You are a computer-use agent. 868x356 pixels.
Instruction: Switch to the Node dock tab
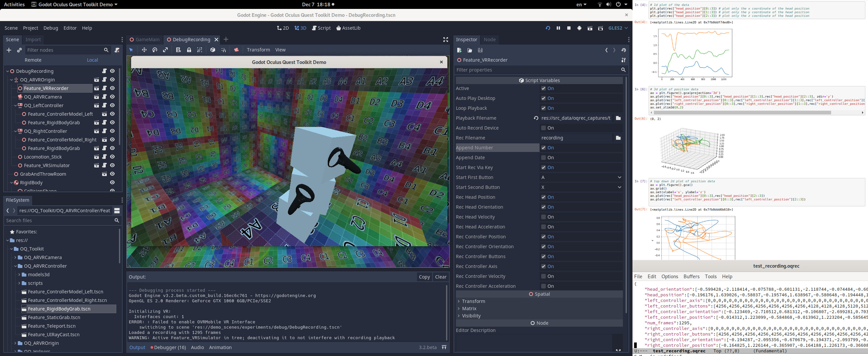click(490, 40)
